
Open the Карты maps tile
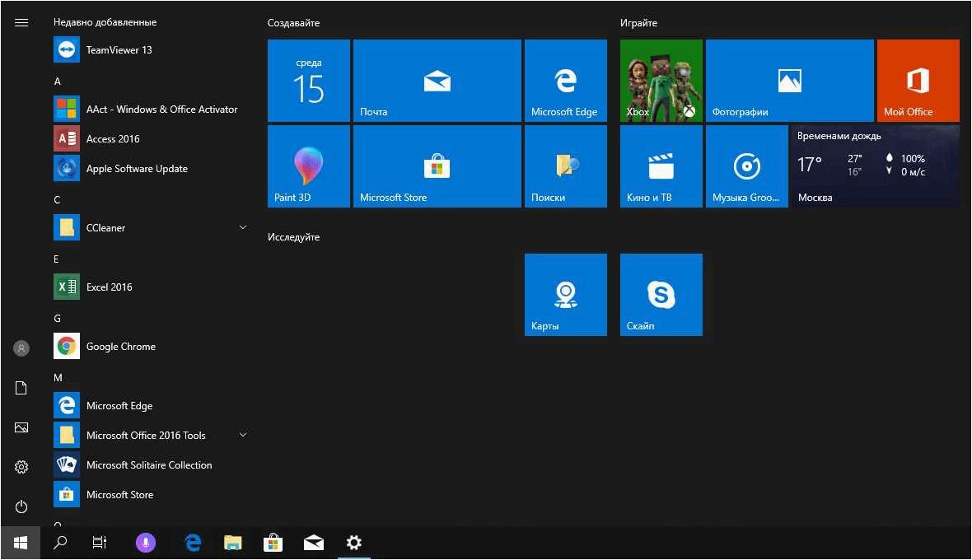pos(565,295)
